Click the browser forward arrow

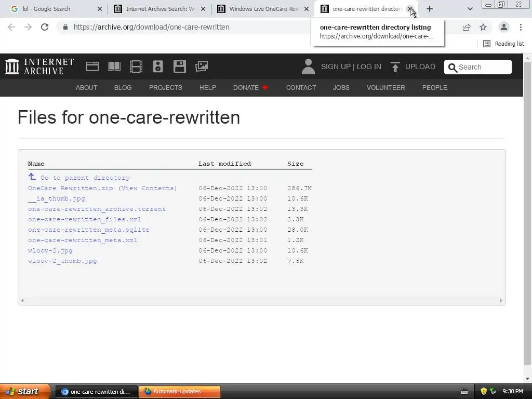pyautogui.click(x=28, y=27)
